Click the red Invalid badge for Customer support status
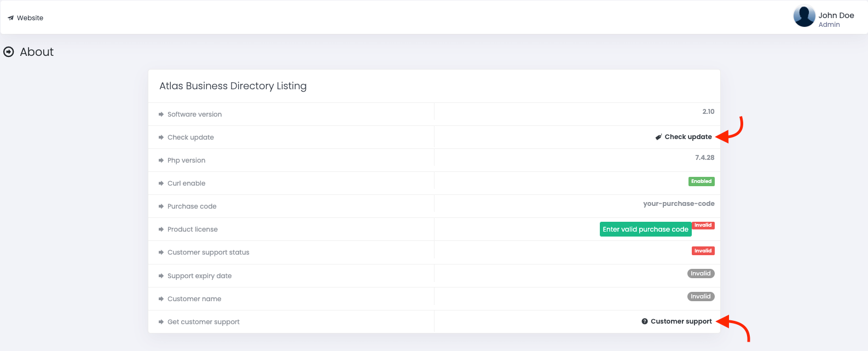 point(703,251)
